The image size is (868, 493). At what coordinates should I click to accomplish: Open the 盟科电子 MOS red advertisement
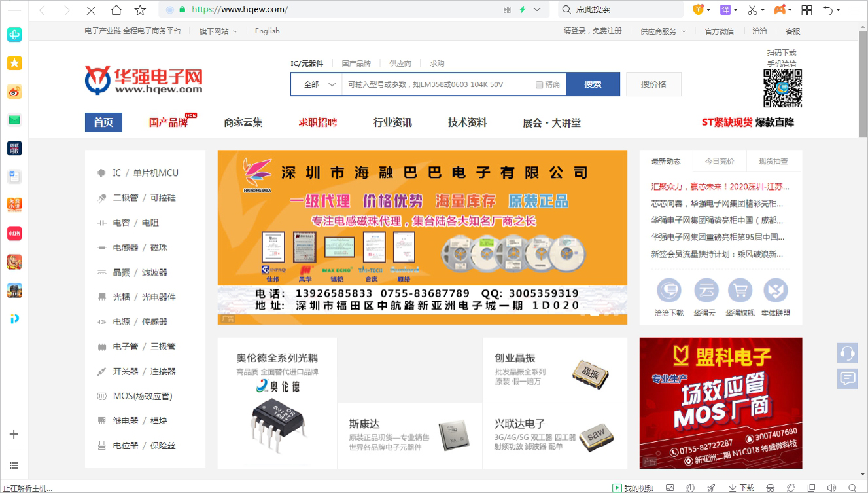coord(721,403)
